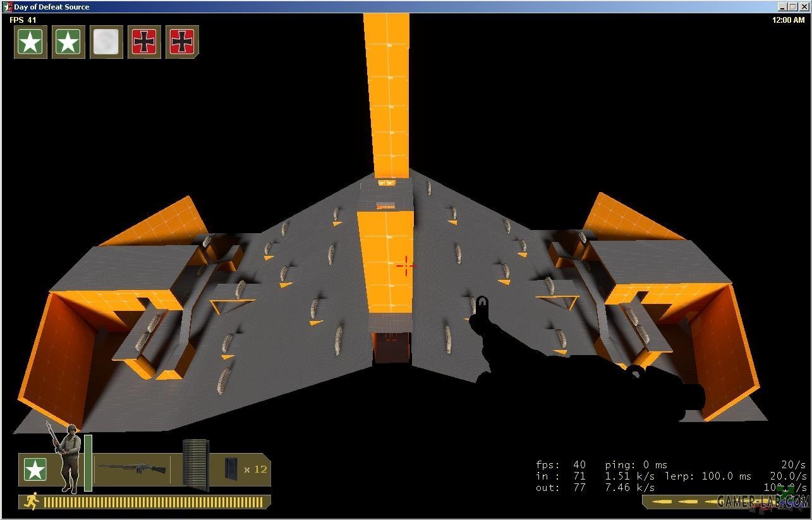Click the FPS 41 counter
This screenshot has width=812, height=520.
(x=23, y=20)
